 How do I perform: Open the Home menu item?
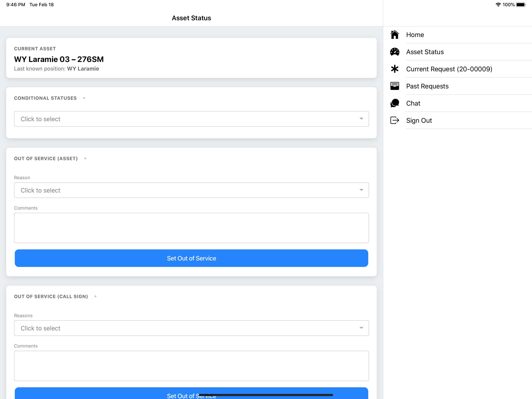[457, 35]
